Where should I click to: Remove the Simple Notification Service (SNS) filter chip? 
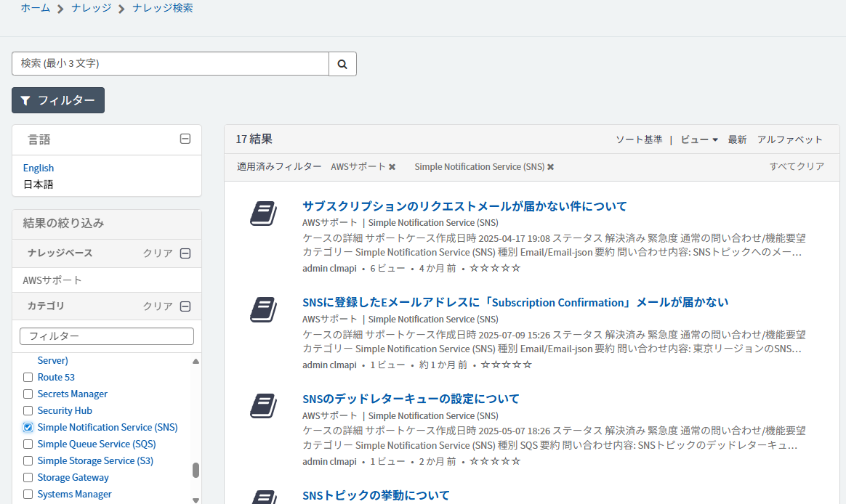click(x=550, y=166)
